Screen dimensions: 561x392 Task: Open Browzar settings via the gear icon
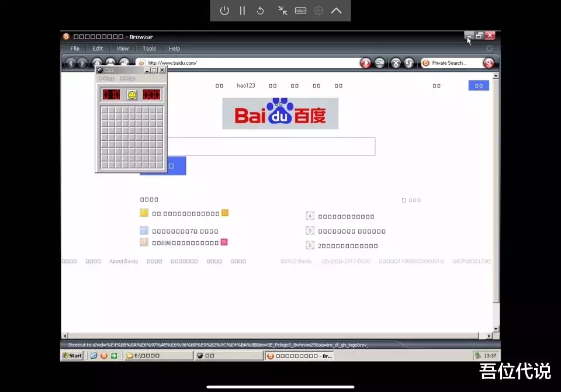tap(489, 49)
